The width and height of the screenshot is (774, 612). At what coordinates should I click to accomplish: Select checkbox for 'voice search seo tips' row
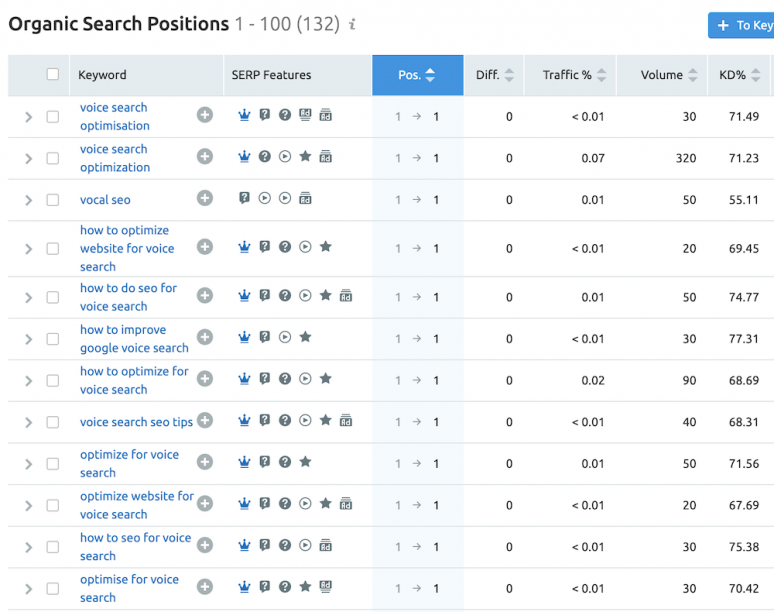click(53, 422)
